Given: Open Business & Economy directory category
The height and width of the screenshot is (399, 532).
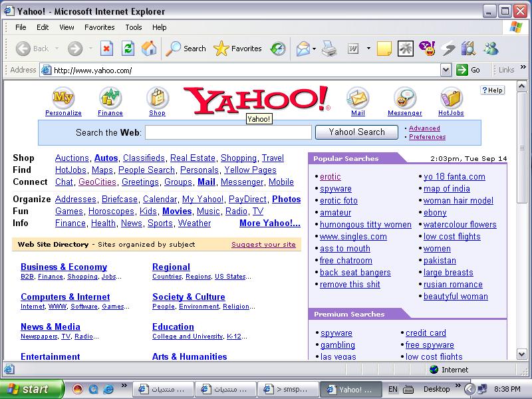Looking at the screenshot, I should (64, 267).
